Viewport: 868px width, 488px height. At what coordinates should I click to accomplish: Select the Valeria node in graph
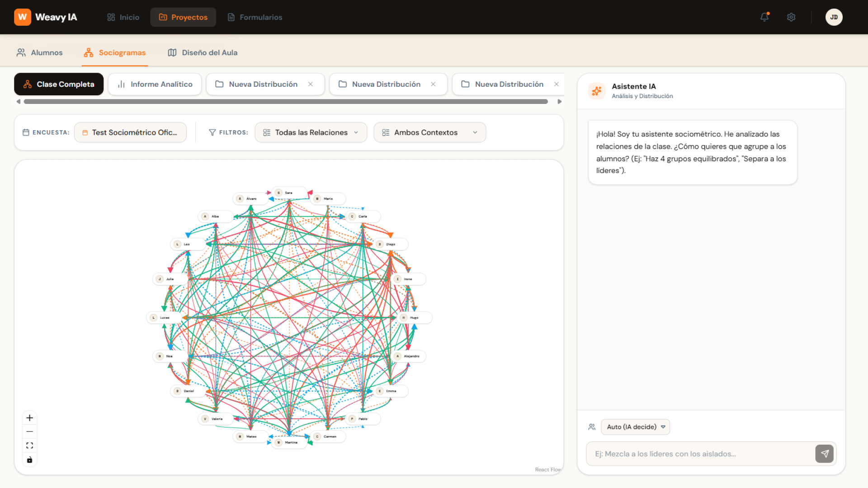point(216,419)
